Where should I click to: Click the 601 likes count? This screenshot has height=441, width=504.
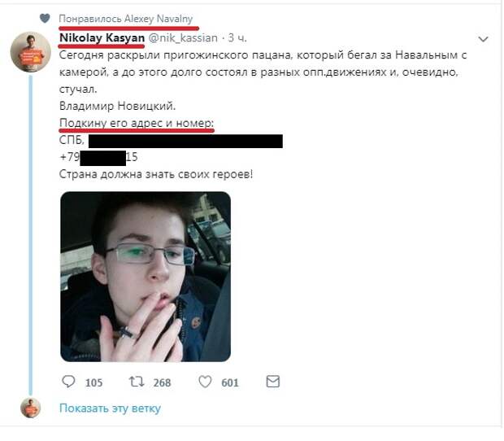230,382
